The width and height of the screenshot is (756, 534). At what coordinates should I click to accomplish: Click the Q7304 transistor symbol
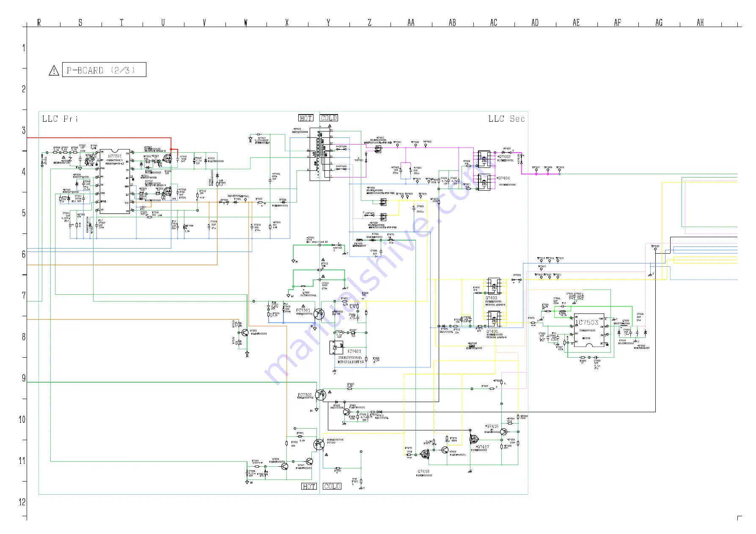285,466
